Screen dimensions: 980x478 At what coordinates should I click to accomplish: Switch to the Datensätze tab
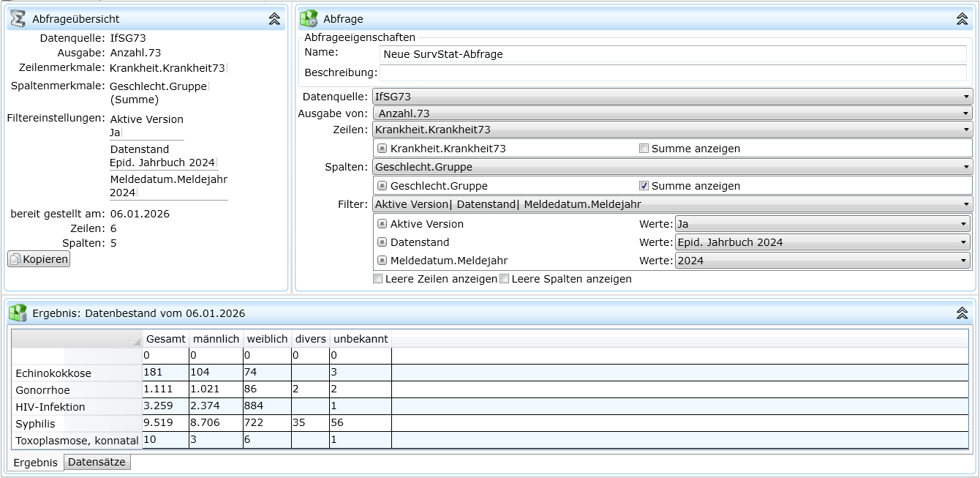(x=97, y=462)
